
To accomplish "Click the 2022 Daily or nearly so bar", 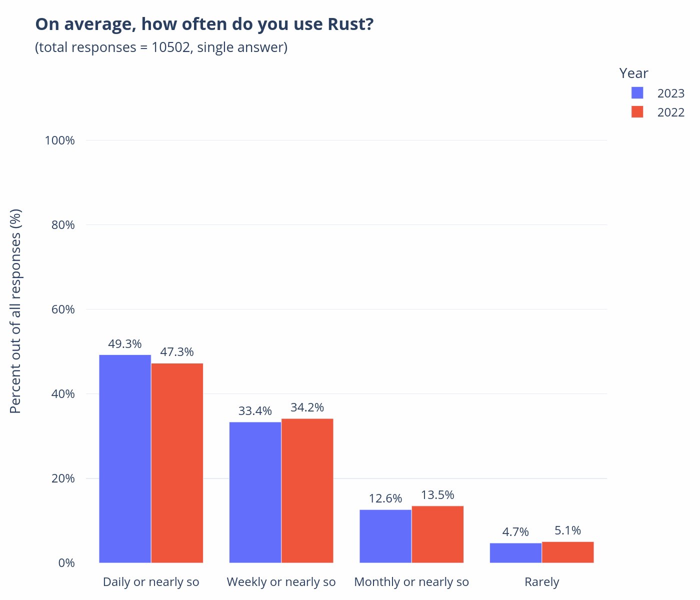I will click(x=177, y=462).
